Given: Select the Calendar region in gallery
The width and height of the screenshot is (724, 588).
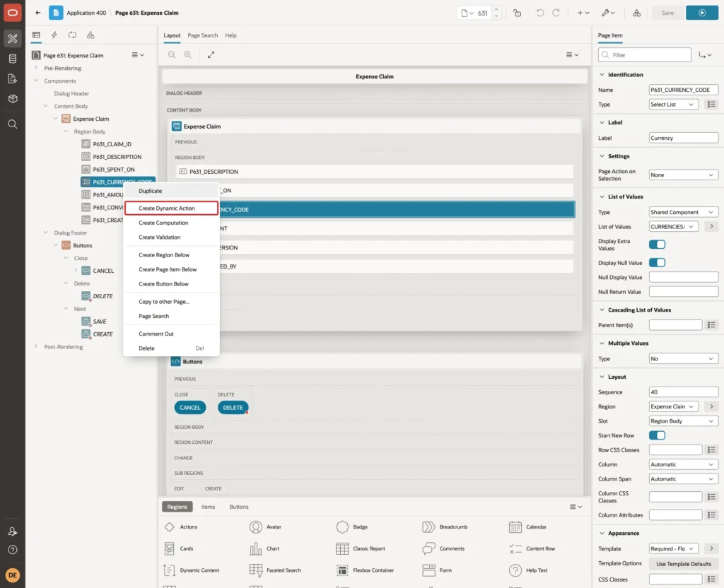Looking at the screenshot, I should 528,527.
